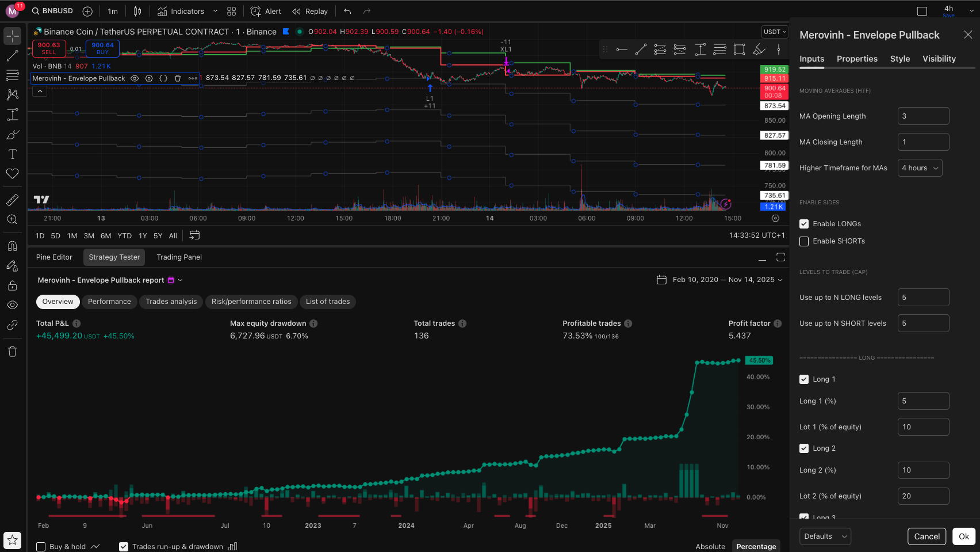Expand the Defaults dropdown
The image size is (980, 552).
[825, 536]
